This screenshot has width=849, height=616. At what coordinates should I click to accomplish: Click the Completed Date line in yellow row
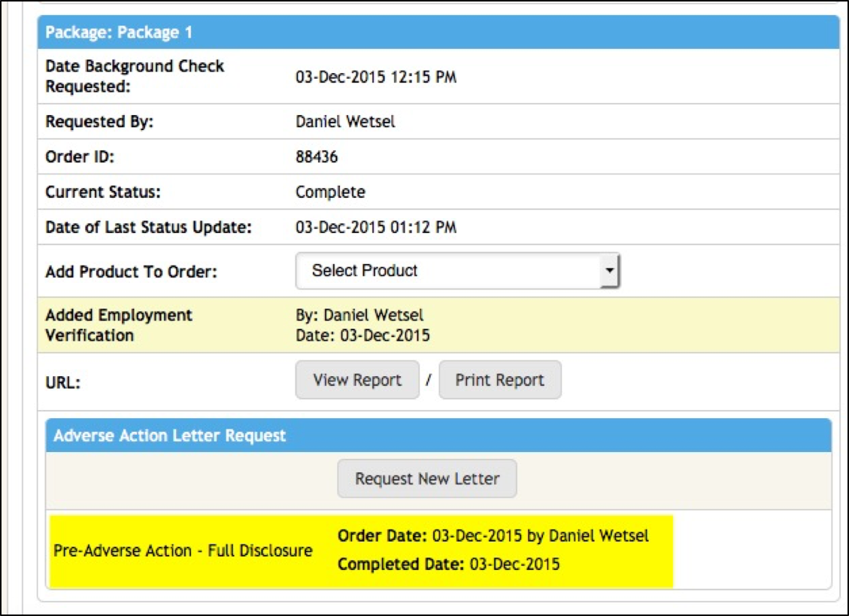coord(448,564)
